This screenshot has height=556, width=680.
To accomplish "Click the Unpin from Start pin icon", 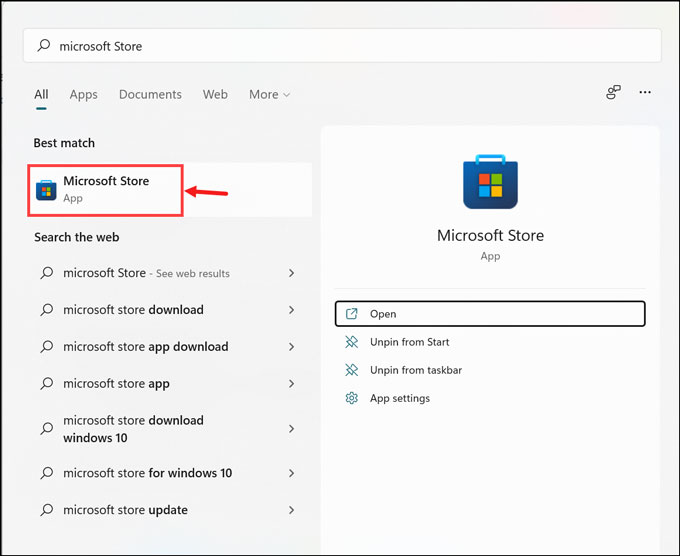I will coord(351,342).
